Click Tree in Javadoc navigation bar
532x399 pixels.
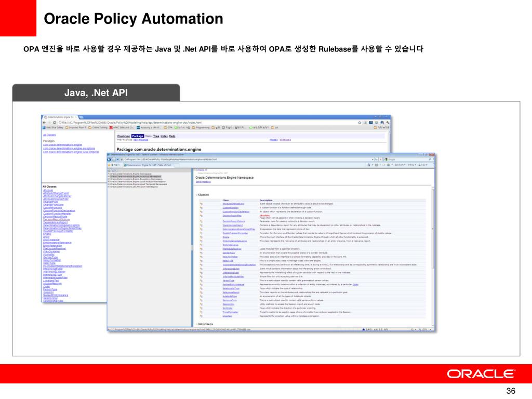tap(156, 136)
